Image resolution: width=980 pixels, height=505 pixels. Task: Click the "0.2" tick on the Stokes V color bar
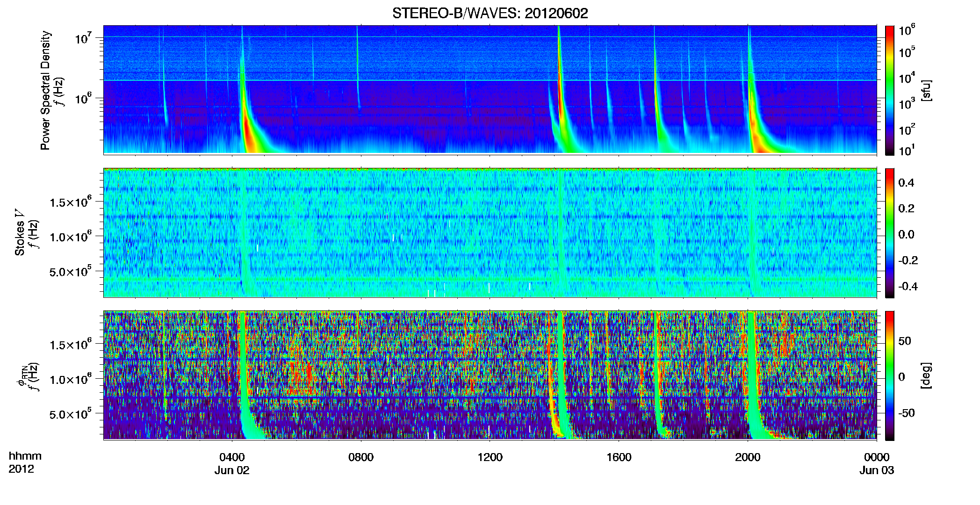[906, 209]
